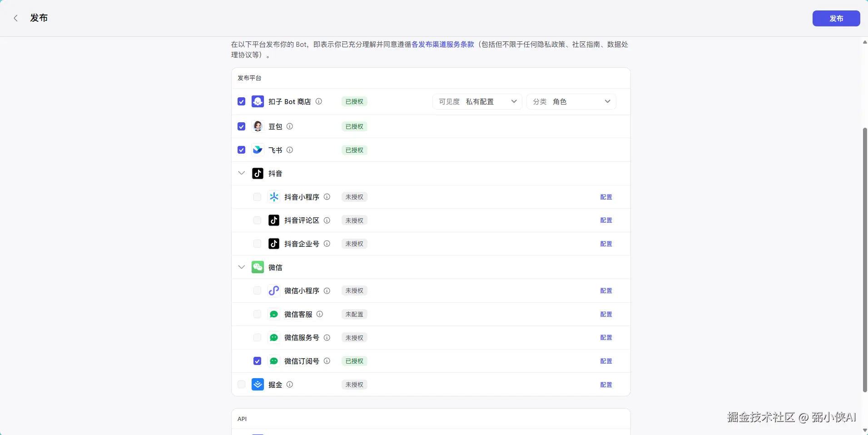Screen dimensions: 868x435
Task: Click 配置 for 微信客服
Action: click(606, 314)
